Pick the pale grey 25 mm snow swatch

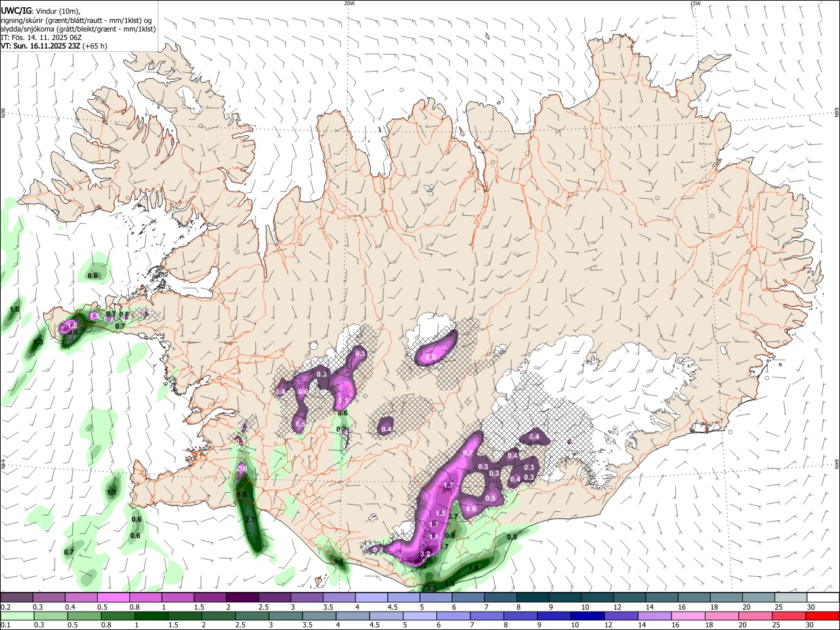[790, 598]
